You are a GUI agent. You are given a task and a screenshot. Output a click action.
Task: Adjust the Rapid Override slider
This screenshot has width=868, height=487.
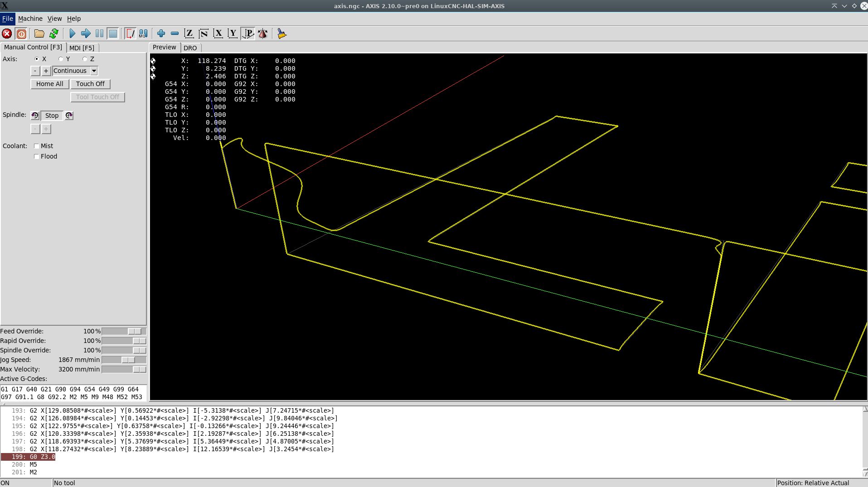[124, 341]
